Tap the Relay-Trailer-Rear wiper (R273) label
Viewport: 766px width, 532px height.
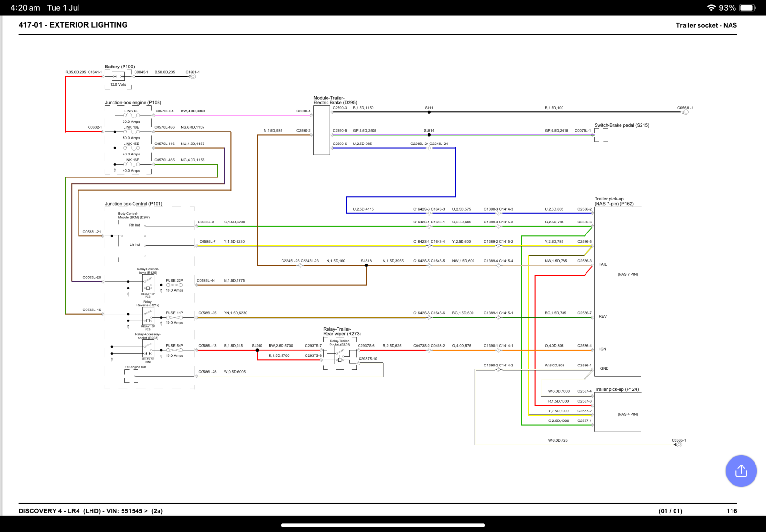[342, 332]
